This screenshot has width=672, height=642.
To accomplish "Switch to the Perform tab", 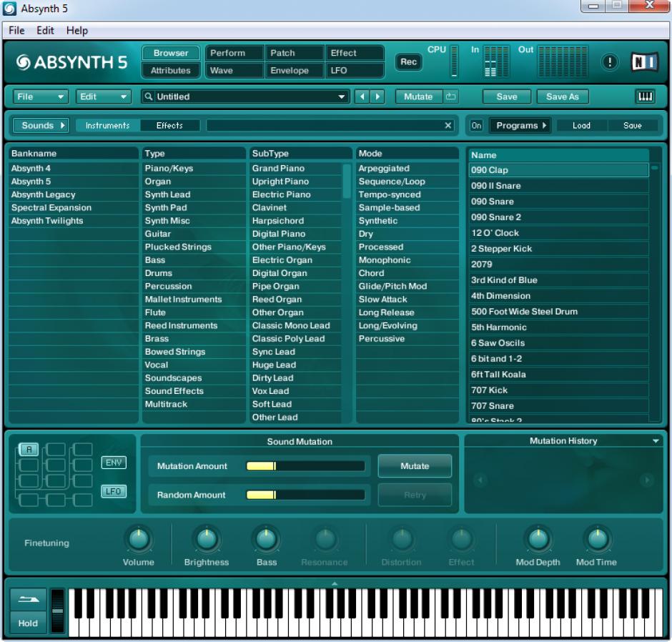I will pos(234,53).
